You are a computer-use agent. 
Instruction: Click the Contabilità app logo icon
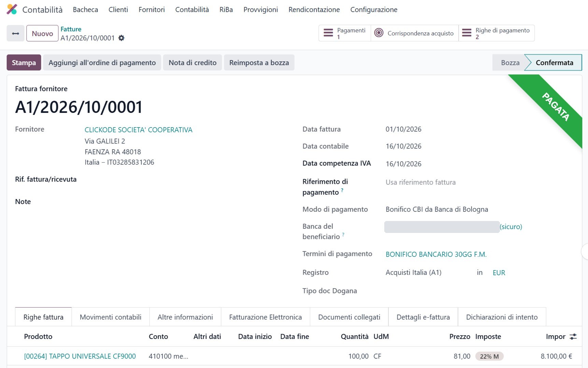[12, 9]
